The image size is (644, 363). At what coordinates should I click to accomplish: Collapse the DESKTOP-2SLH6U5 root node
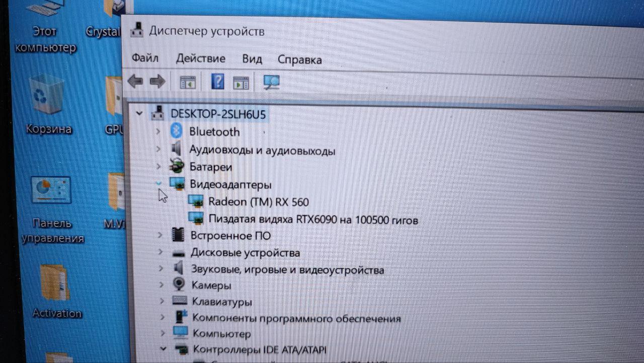139,113
